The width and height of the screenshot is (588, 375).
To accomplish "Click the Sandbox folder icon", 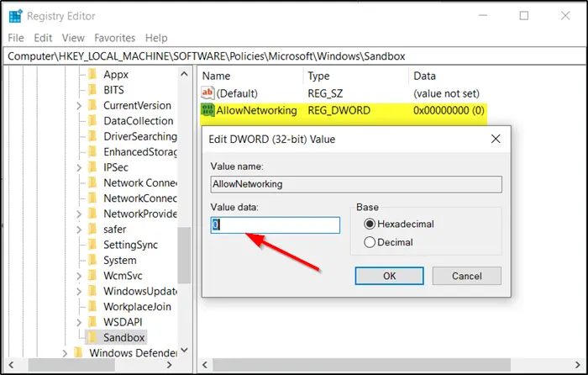I will click(92, 337).
